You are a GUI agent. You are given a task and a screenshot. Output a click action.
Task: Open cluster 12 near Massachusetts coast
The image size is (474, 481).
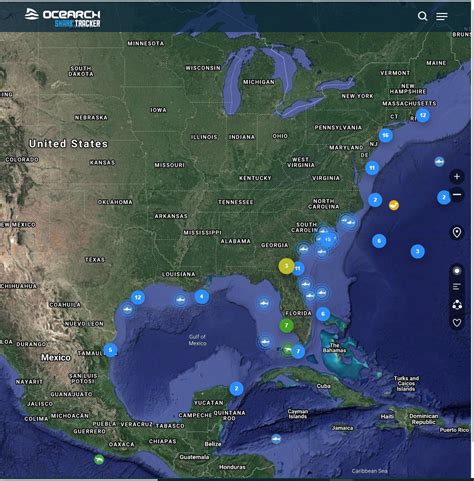coord(423,115)
